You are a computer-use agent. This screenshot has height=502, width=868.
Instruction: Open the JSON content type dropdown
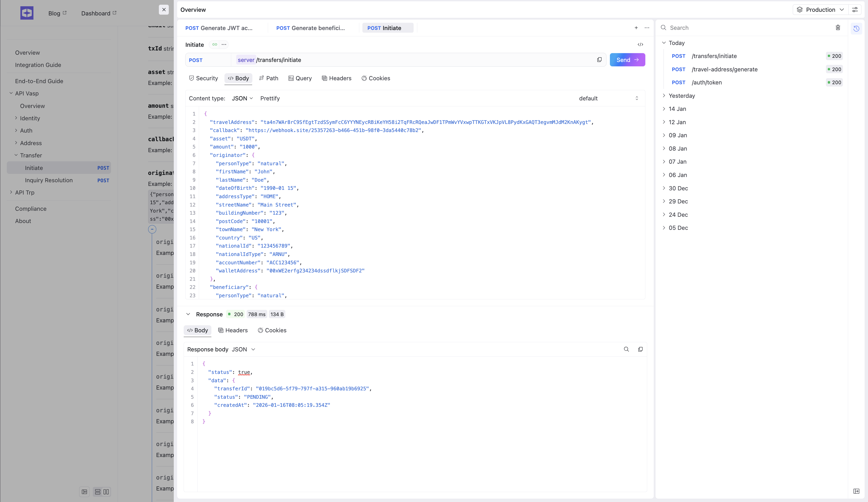242,98
